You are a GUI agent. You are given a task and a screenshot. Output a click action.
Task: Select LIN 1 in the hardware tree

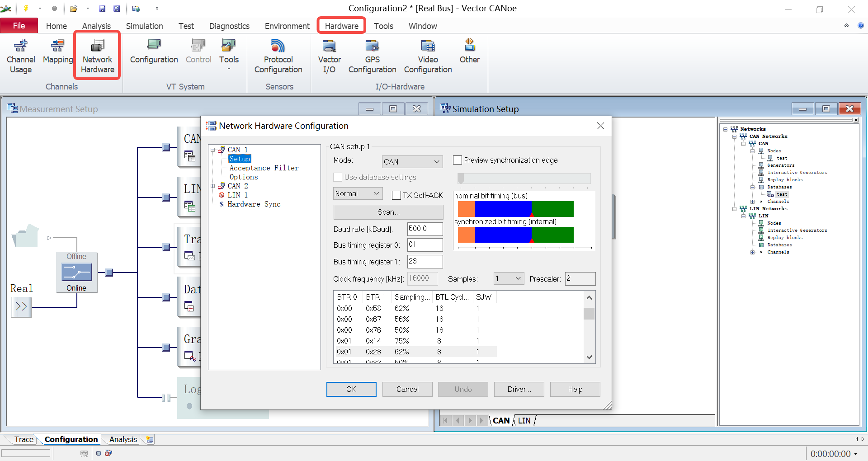pos(237,195)
